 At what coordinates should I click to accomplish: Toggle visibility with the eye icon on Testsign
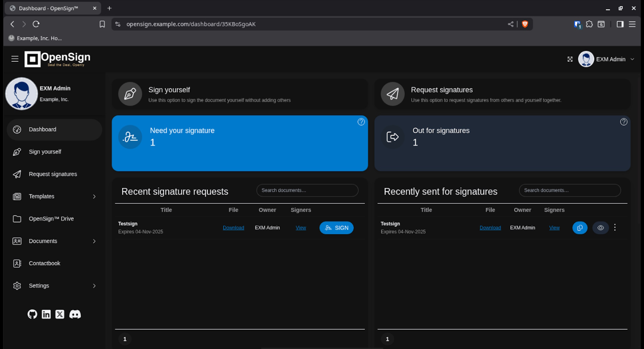click(x=601, y=228)
